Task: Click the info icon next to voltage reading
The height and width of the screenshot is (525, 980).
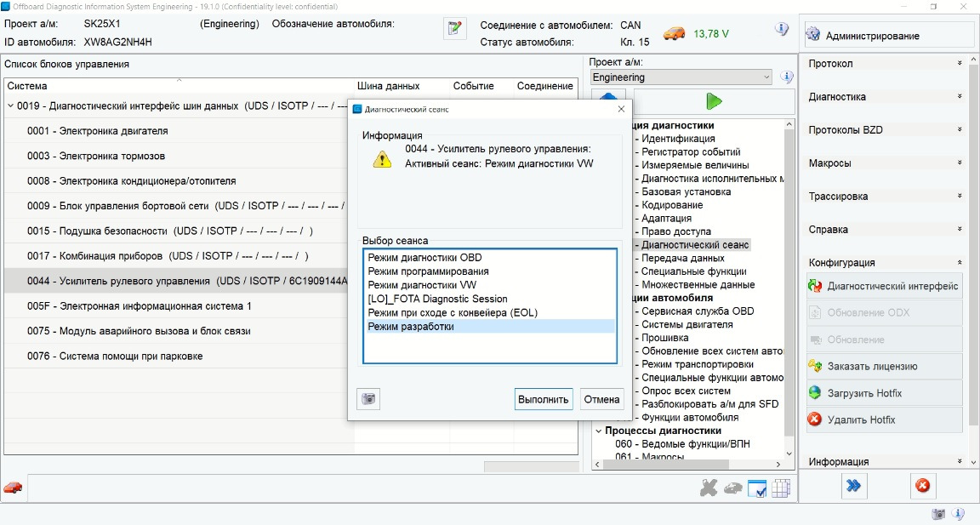Action: (x=782, y=29)
